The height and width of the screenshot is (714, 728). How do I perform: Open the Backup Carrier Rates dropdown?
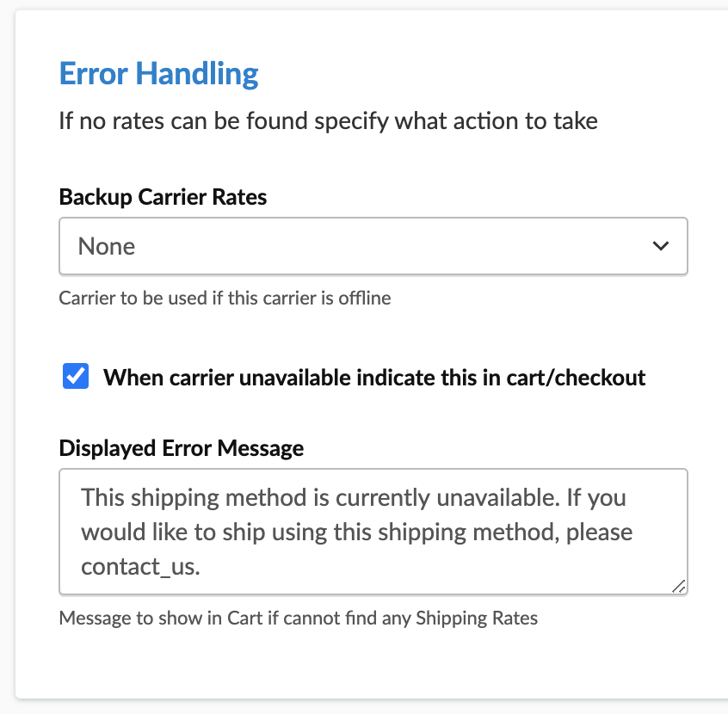372,247
